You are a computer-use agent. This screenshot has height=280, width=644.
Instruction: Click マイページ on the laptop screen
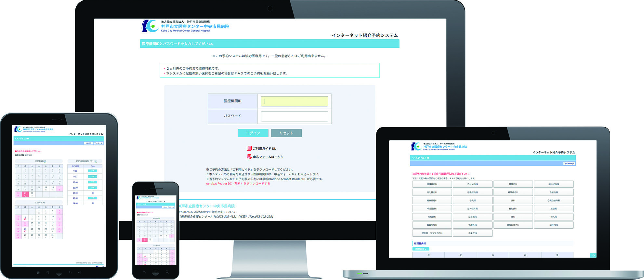tap(569, 164)
